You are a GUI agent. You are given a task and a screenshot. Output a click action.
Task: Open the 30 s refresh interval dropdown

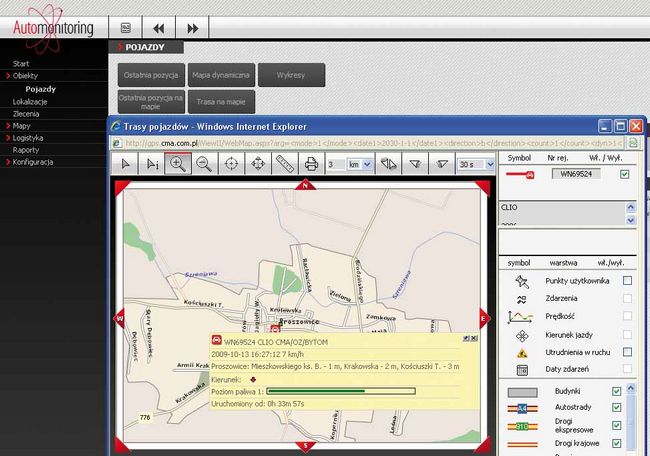point(490,164)
